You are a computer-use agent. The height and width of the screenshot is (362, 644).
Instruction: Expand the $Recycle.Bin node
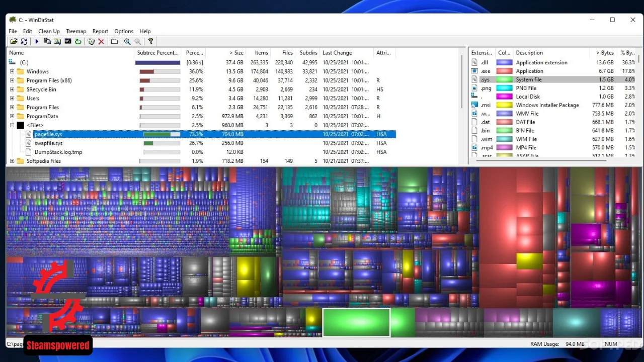click(12, 89)
